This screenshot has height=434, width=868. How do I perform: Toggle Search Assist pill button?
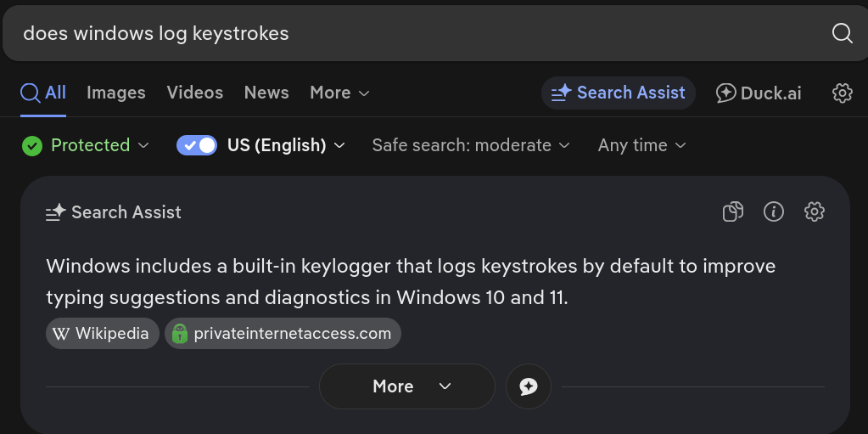(x=619, y=93)
